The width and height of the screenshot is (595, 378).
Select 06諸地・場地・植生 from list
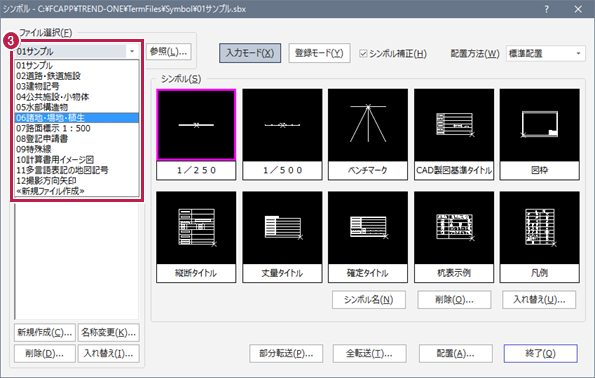coord(77,118)
